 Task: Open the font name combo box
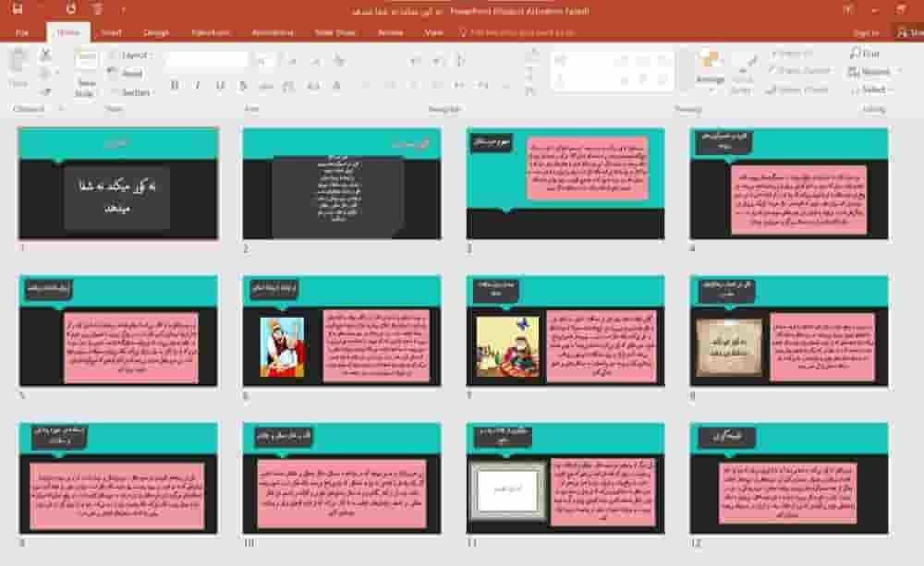(x=207, y=60)
